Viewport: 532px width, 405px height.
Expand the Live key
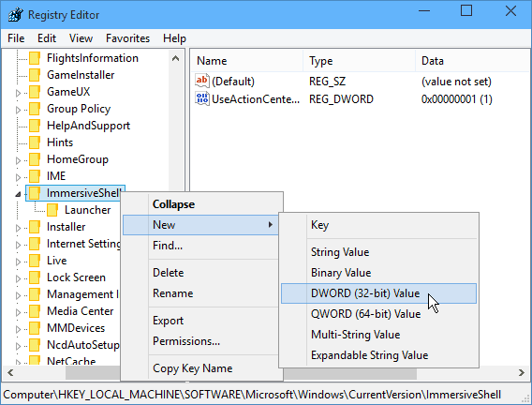(18, 262)
